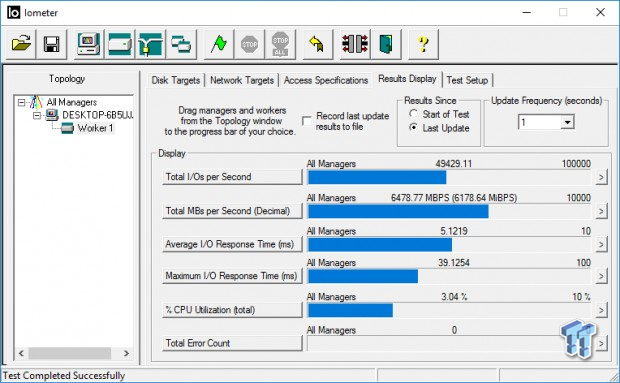The width and height of the screenshot is (620, 383).
Task: Expand Average I/O Response Time arrow
Action: pos(601,244)
